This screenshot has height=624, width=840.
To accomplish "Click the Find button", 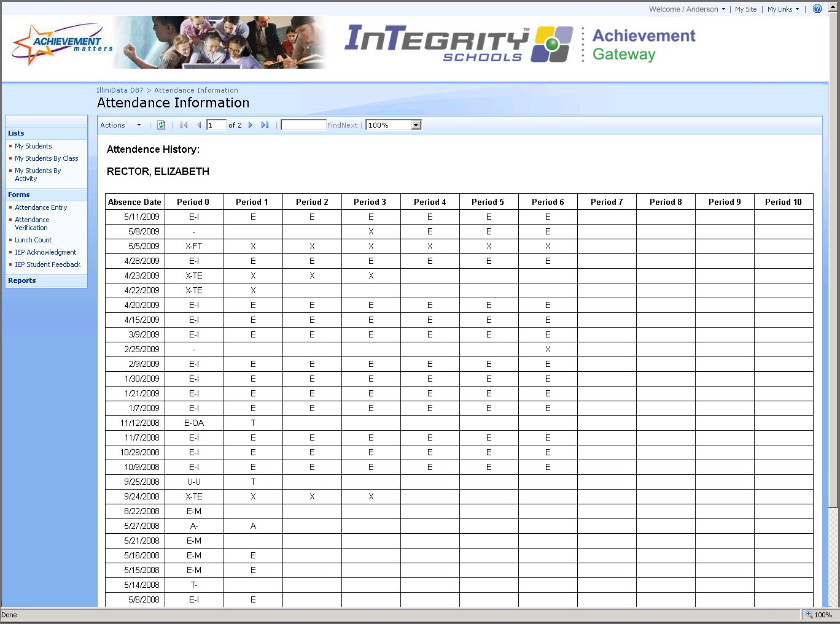I will 334,125.
